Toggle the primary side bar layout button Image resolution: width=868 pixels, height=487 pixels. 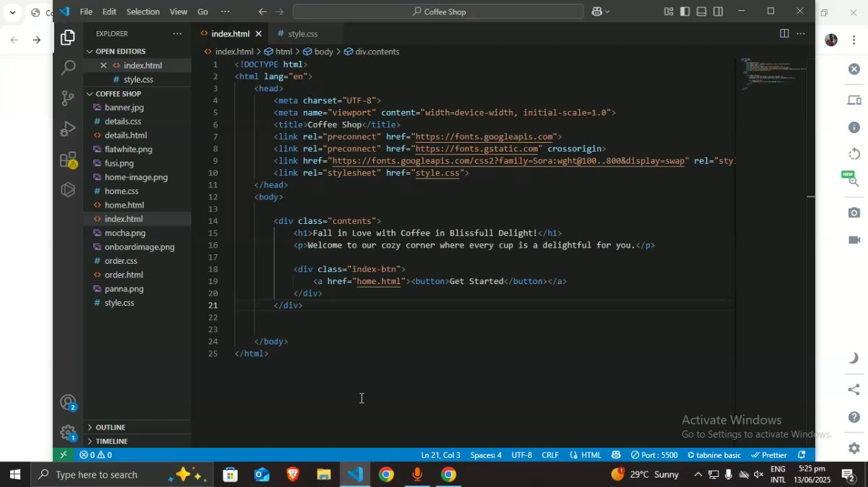pos(685,11)
